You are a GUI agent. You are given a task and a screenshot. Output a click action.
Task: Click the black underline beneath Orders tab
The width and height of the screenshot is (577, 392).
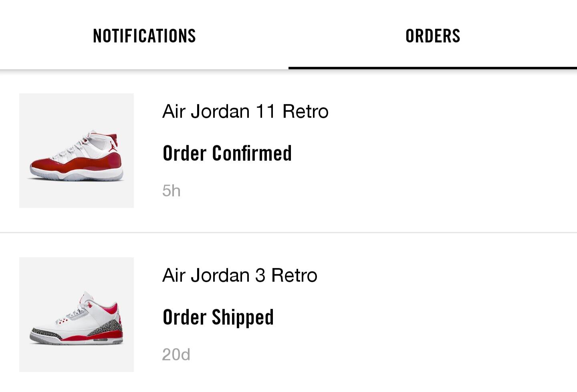433,68
